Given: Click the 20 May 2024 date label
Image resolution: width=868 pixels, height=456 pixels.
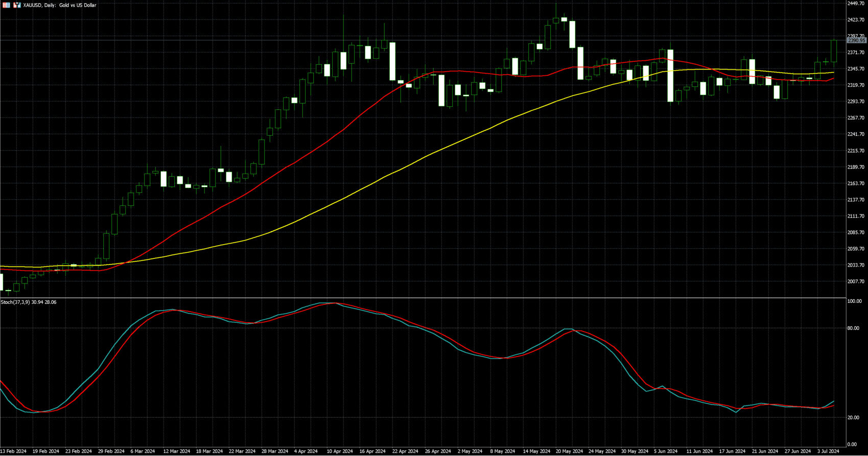Looking at the screenshot, I should pos(569,451).
